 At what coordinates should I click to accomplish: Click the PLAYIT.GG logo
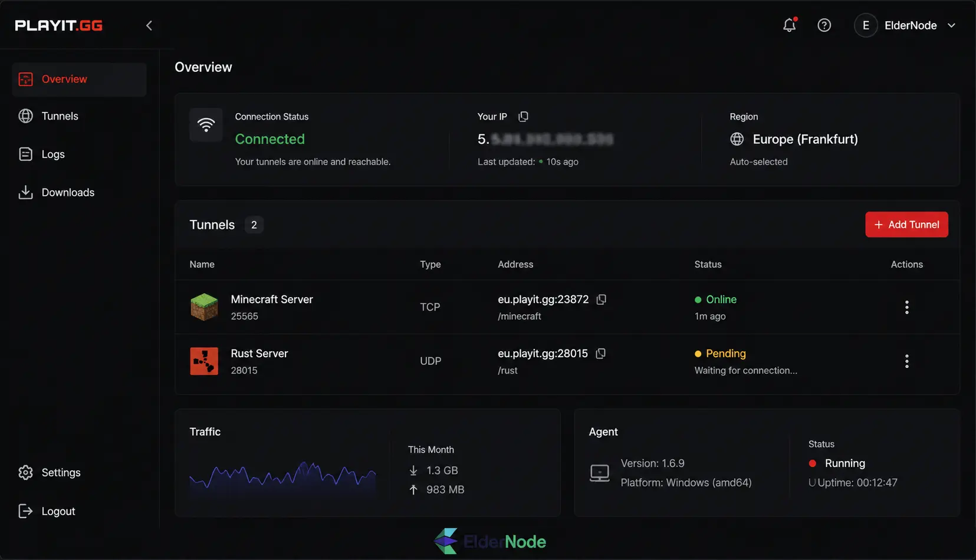point(58,25)
